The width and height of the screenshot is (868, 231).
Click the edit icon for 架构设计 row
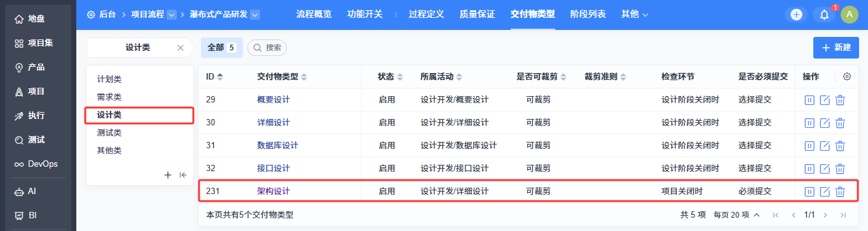click(x=825, y=191)
